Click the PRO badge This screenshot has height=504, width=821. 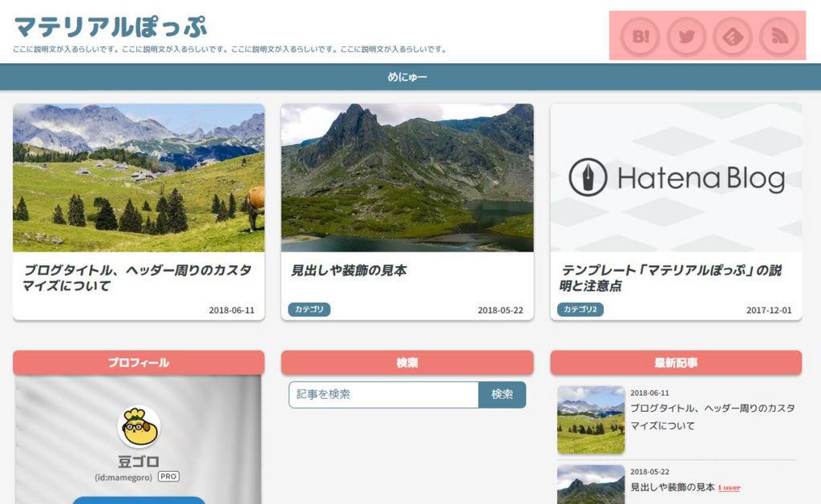[168, 476]
